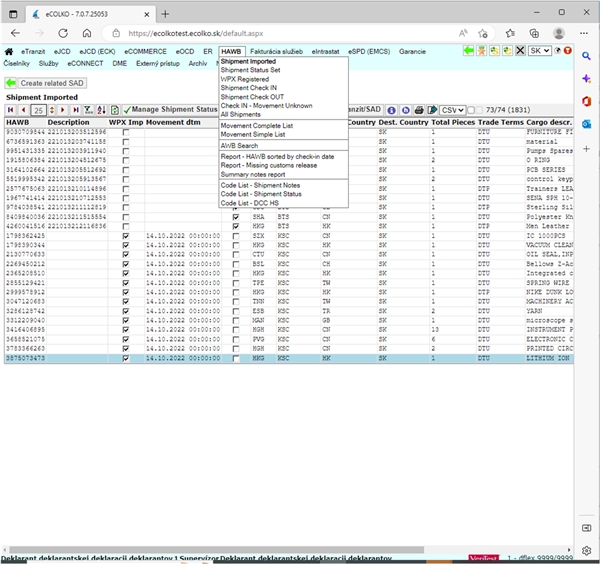Screen dimensions: 600x564
Task: Reload the page in the browser
Action: click(x=63, y=33)
